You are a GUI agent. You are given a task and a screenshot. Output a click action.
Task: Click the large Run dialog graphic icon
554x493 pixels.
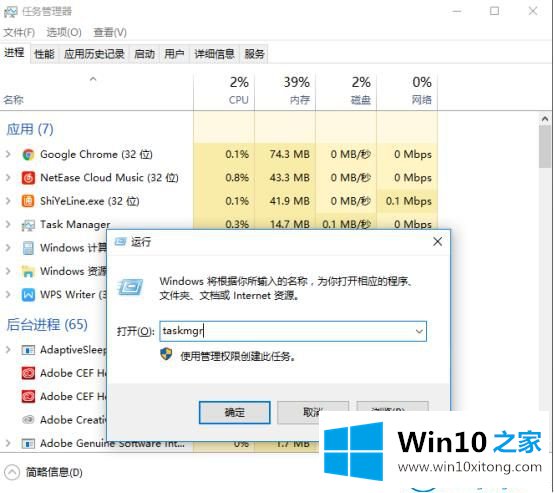130,287
